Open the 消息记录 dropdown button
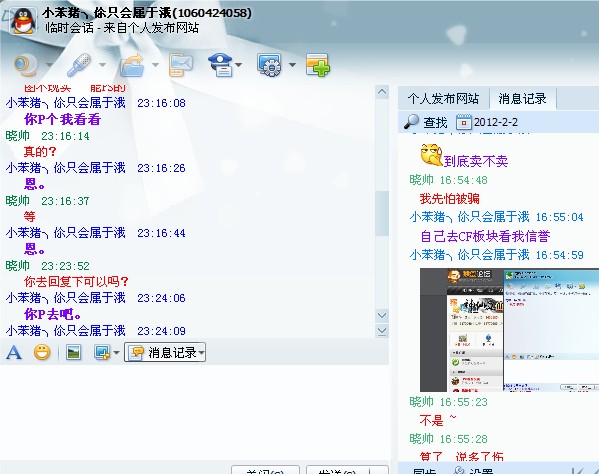This screenshot has width=599, height=474. click(x=165, y=352)
